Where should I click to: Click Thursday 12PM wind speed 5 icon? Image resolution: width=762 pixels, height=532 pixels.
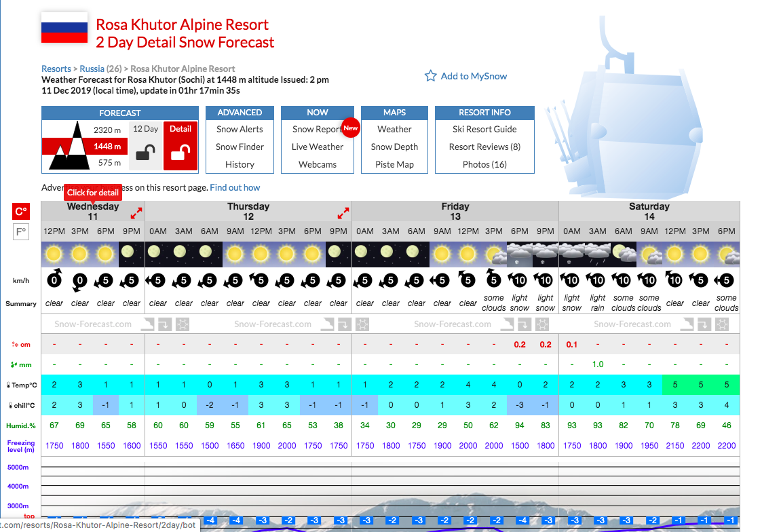tap(261, 280)
